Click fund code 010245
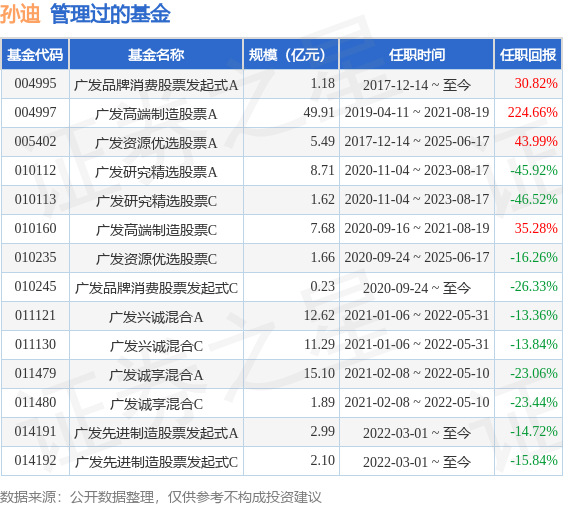The width and height of the screenshot is (563, 506). [35, 287]
